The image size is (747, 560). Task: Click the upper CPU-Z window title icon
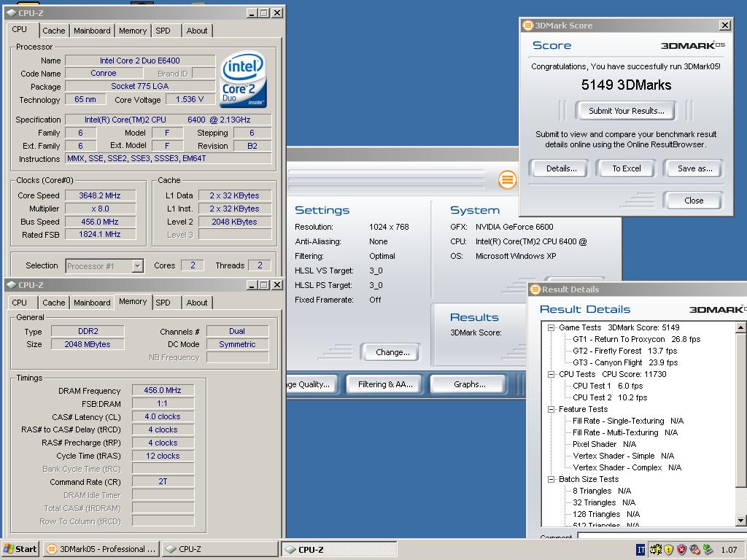[x=12, y=13]
